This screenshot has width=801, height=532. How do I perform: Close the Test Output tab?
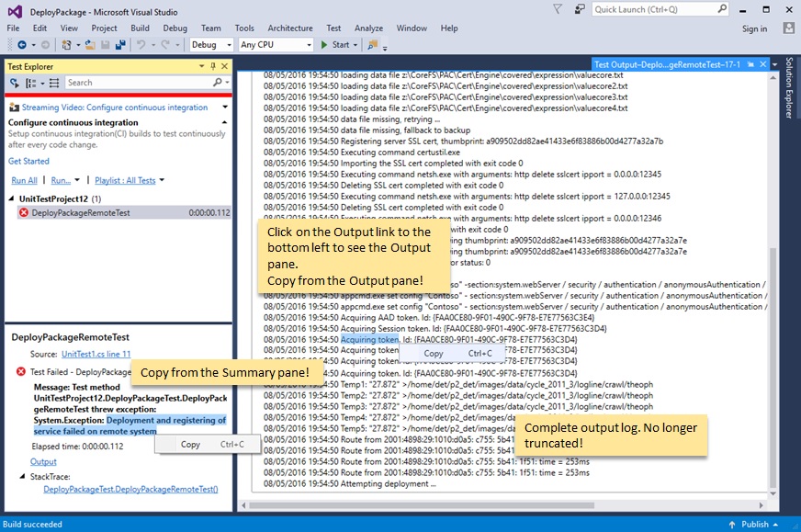[762, 64]
